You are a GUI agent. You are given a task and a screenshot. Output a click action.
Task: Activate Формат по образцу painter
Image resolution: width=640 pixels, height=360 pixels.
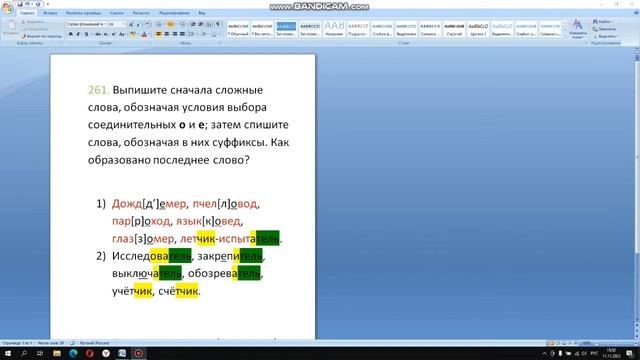(x=42, y=36)
